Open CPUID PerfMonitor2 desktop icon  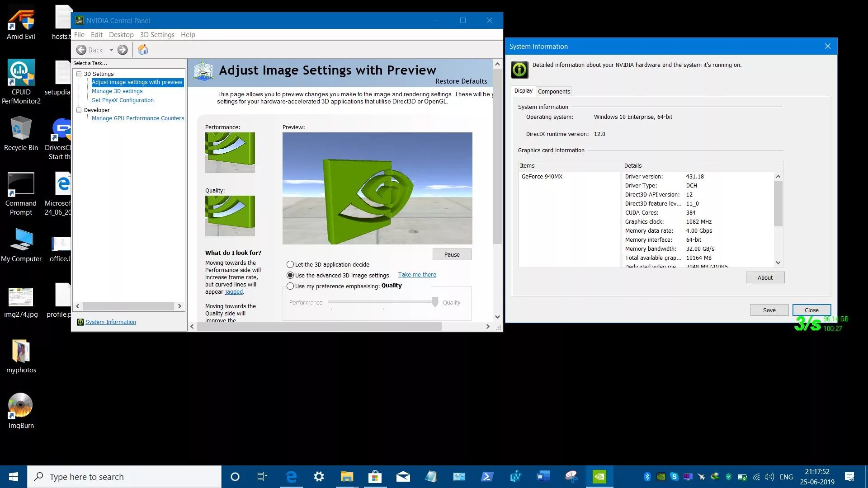pos(21,82)
